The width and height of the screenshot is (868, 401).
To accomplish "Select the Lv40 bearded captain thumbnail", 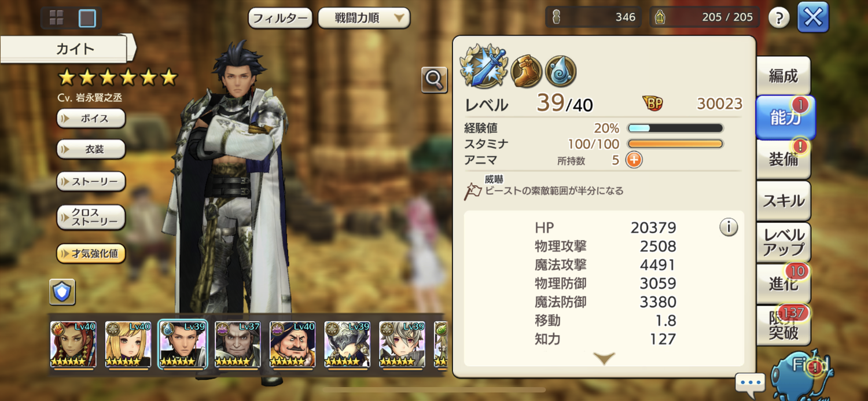I will (x=292, y=345).
